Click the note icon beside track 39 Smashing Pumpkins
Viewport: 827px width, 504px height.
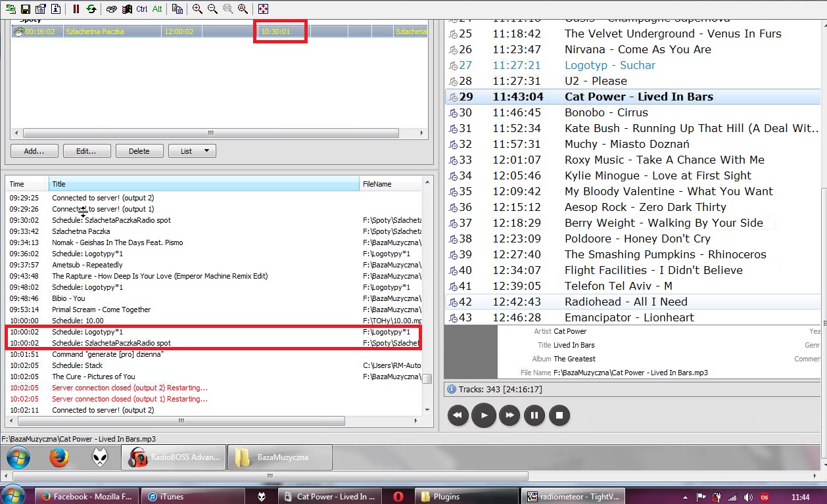tap(453, 255)
